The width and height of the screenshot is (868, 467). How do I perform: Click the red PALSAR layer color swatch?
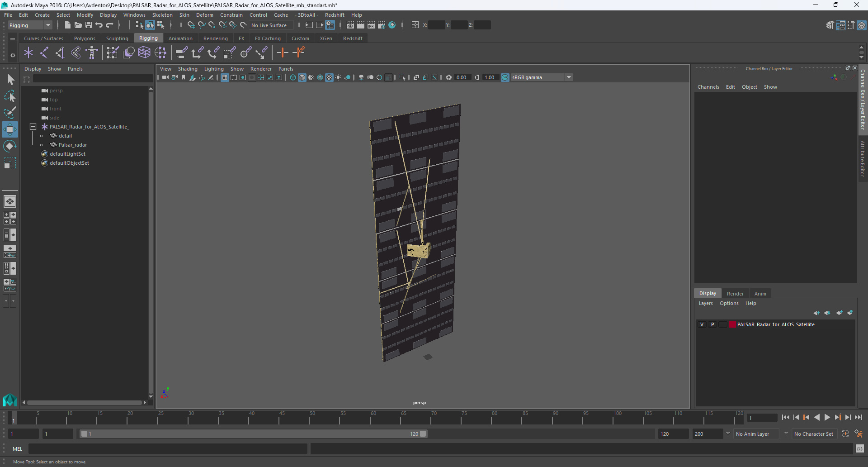(x=732, y=324)
